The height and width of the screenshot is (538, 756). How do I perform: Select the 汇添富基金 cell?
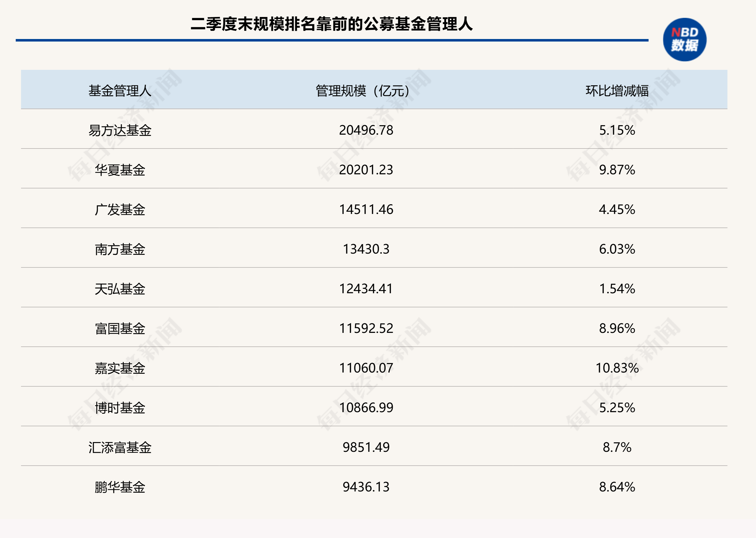(120, 448)
